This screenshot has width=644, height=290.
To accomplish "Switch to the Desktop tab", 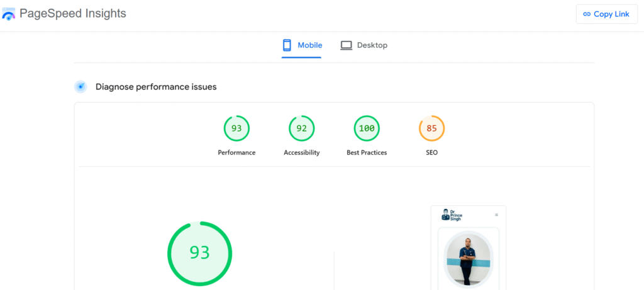I will coord(364,45).
